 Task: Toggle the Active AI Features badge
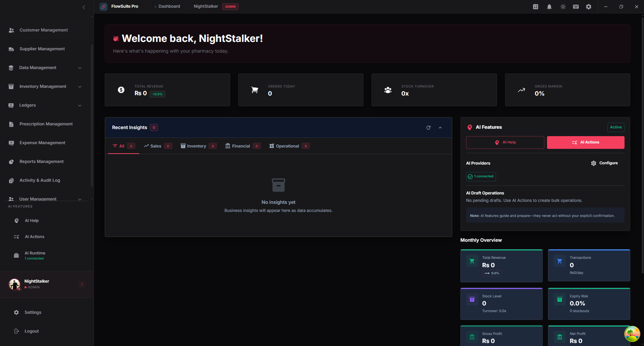click(616, 127)
